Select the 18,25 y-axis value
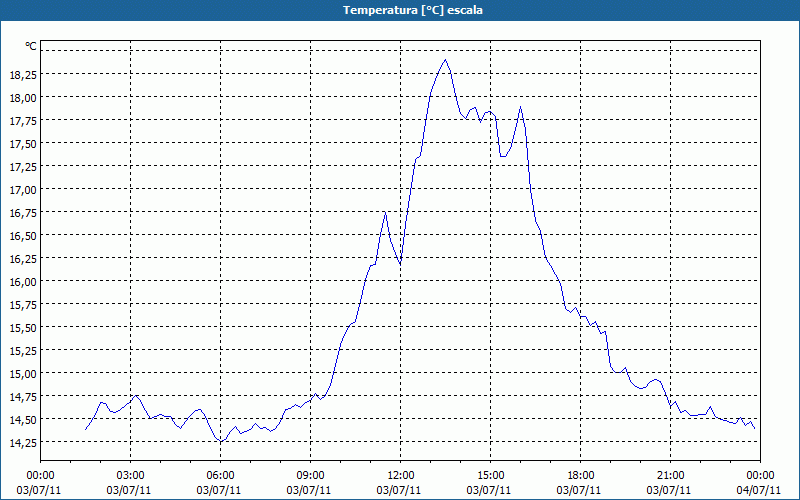Viewport: 800px width, 500px height. [x=23, y=74]
